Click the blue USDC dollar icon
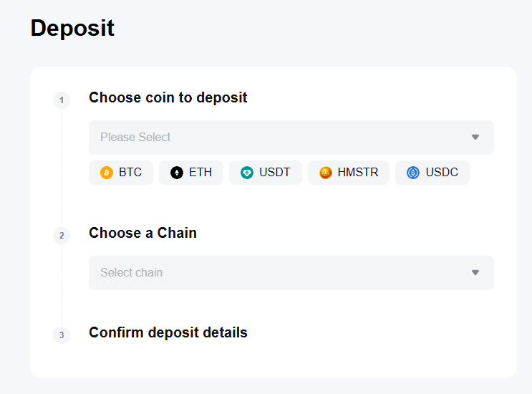Viewport: 532px width, 394px height. pos(413,173)
